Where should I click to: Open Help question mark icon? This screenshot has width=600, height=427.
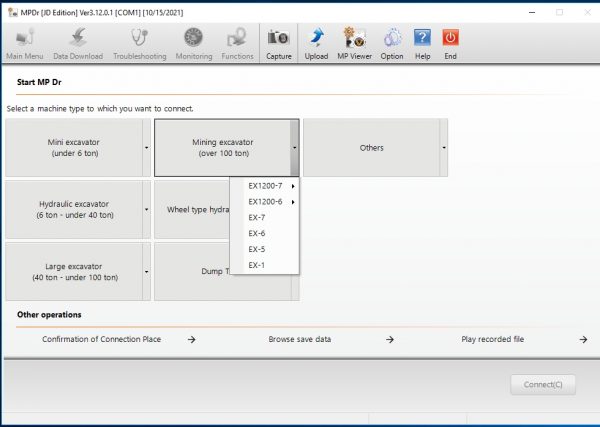[x=422, y=44]
